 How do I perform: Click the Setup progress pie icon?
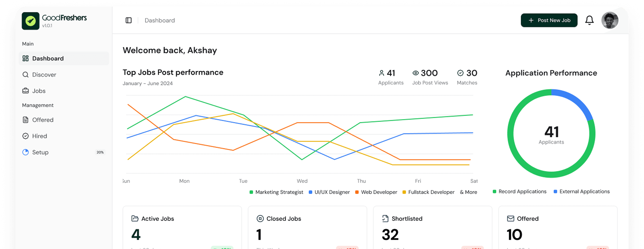click(x=26, y=152)
